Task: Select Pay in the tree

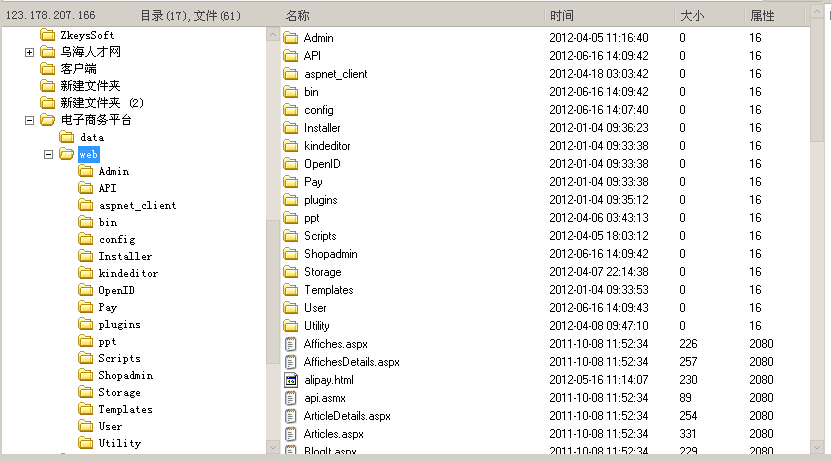Action: 108,307
